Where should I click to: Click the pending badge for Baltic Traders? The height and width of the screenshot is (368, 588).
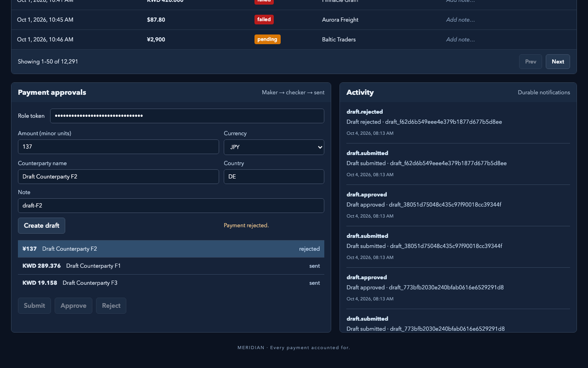(268, 39)
